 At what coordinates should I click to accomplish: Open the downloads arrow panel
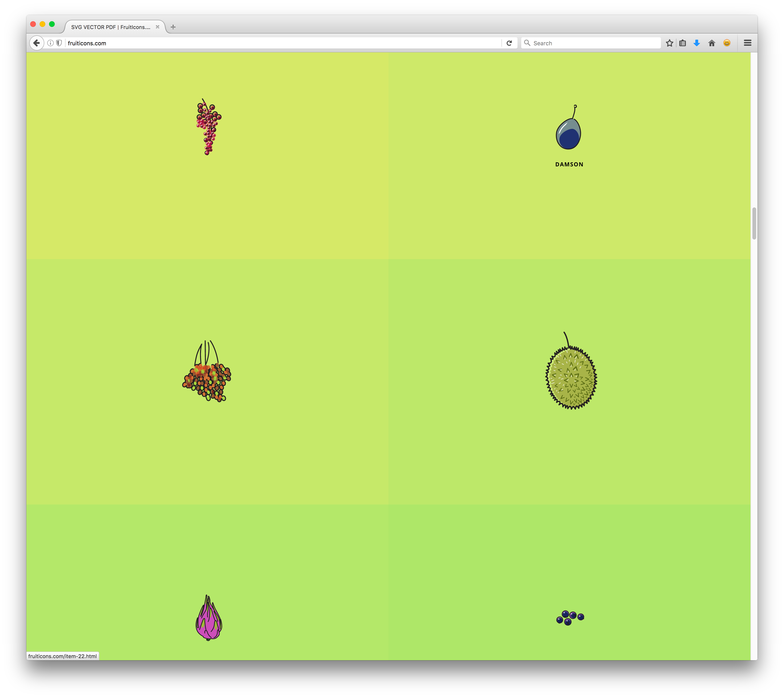coord(696,43)
